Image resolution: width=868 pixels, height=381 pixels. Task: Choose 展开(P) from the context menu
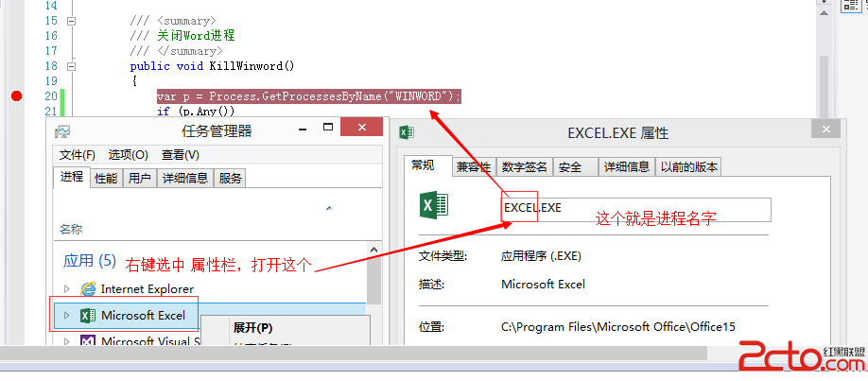pyautogui.click(x=253, y=328)
